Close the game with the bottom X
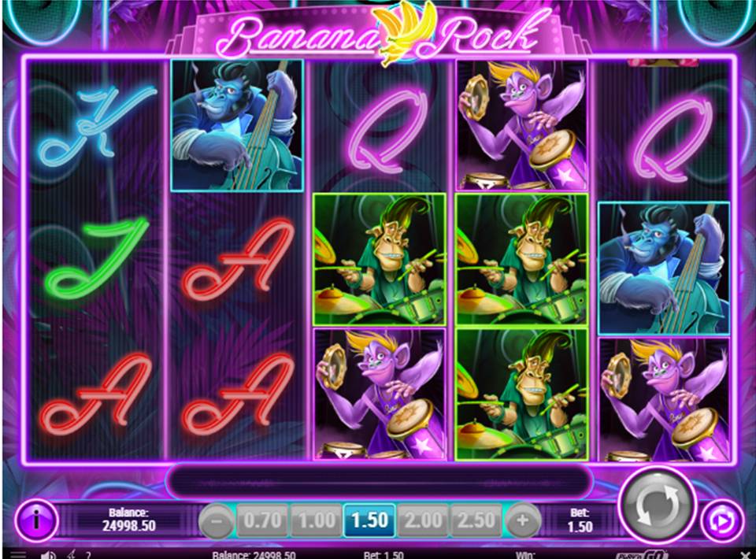This screenshot has height=559, width=756. pos(746,554)
